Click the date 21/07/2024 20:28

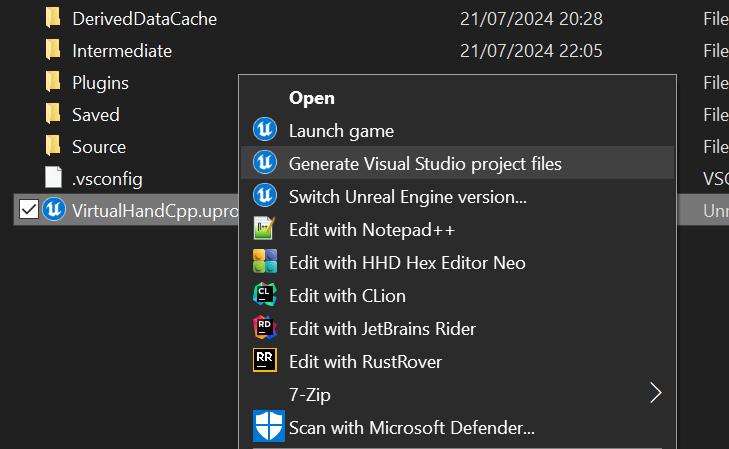coord(531,19)
